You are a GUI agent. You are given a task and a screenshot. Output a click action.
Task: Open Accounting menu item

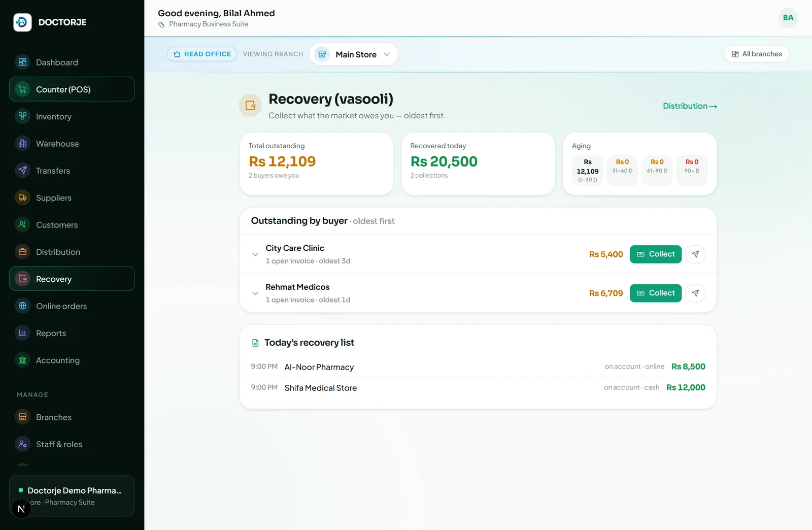(72, 360)
